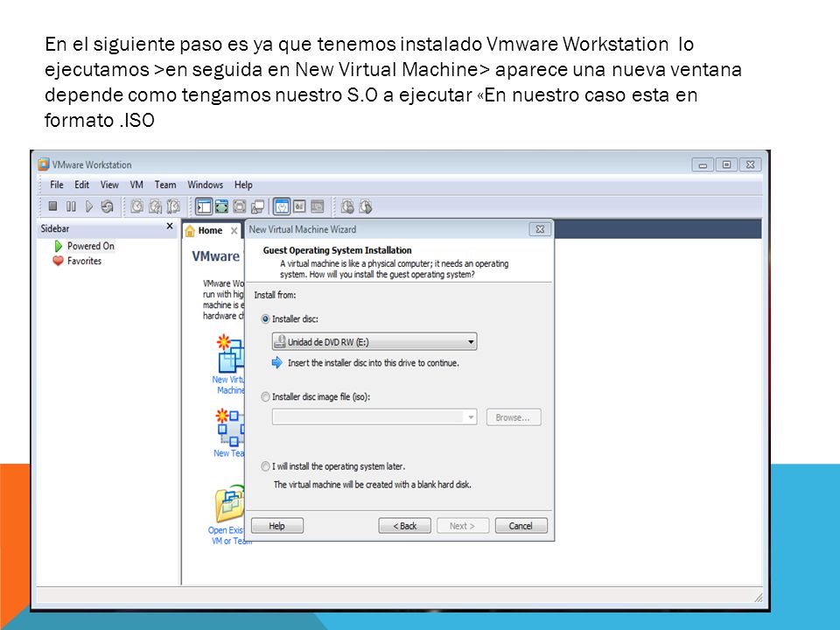Click the New Team link text

pyautogui.click(x=228, y=453)
